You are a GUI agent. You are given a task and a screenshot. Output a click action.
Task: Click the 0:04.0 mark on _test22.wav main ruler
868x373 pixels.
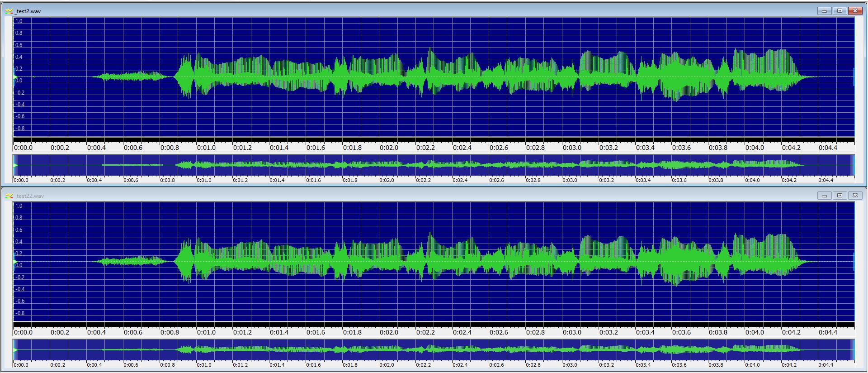point(755,332)
